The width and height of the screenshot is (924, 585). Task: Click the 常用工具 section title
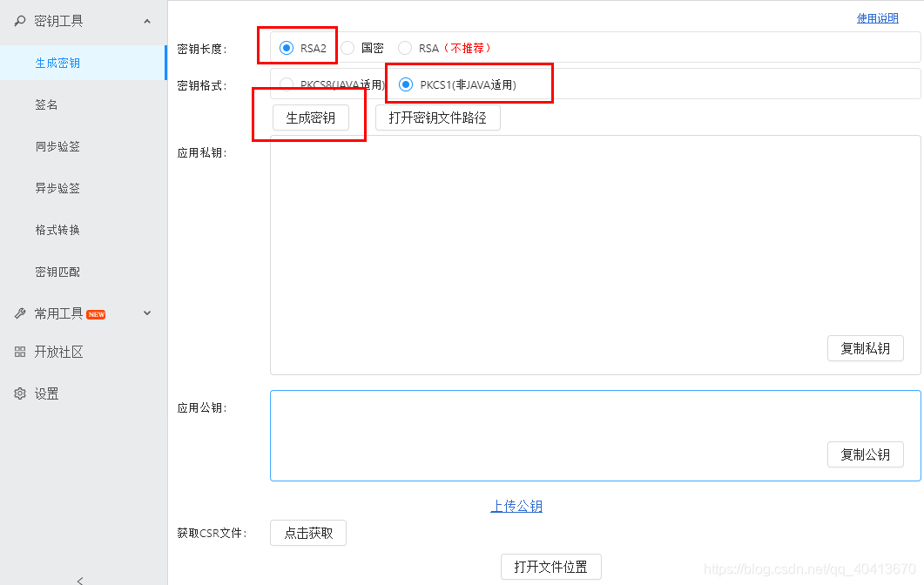point(58,313)
